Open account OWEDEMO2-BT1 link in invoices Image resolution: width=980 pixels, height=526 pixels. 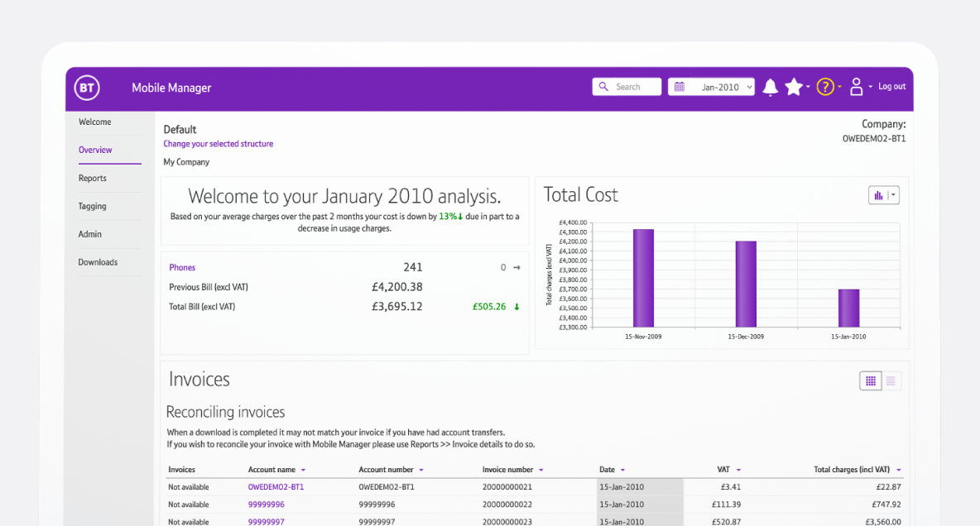(276, 487)
